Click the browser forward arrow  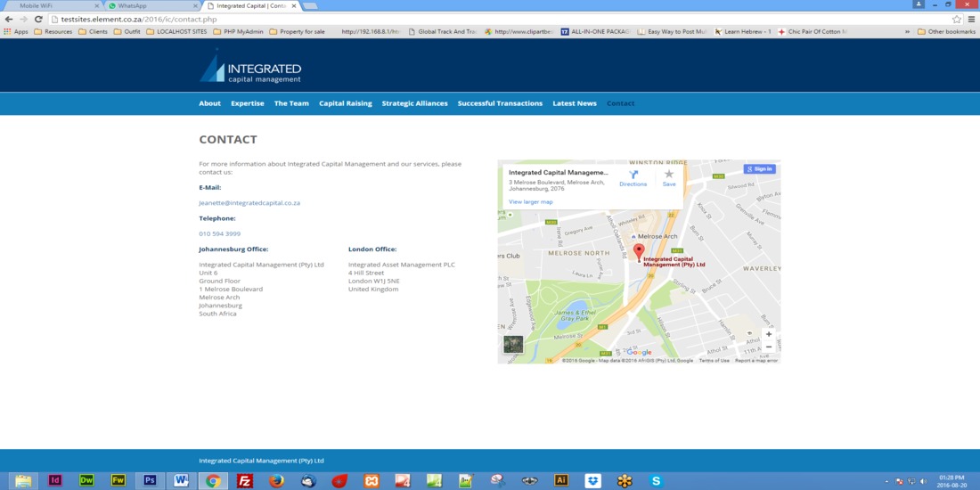pyautogui.click(x=24, y=20)
